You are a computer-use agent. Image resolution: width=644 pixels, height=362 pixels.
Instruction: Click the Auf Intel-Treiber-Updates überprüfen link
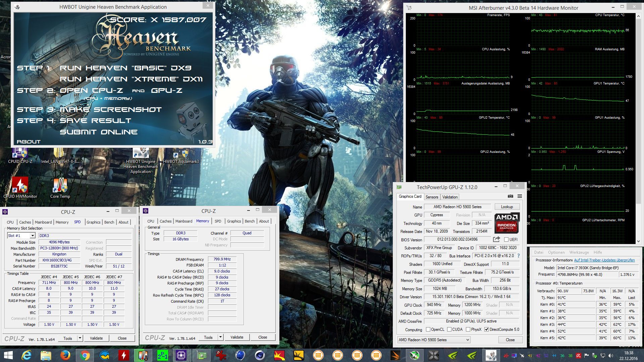click(604, 260)
